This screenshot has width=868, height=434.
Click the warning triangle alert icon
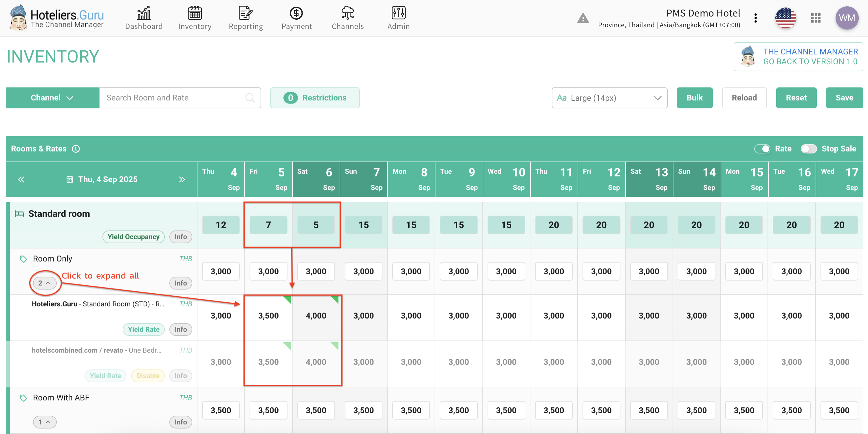coord(583,18)
